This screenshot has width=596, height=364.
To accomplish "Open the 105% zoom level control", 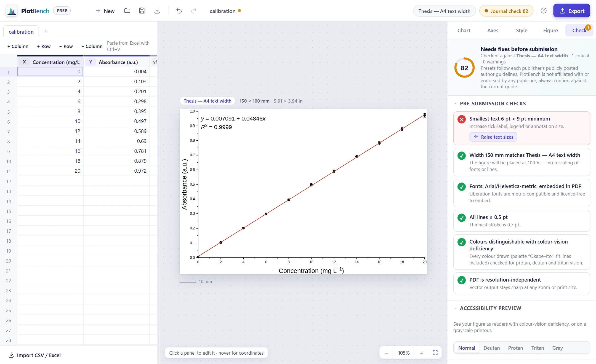I will [x=404, y=353].
